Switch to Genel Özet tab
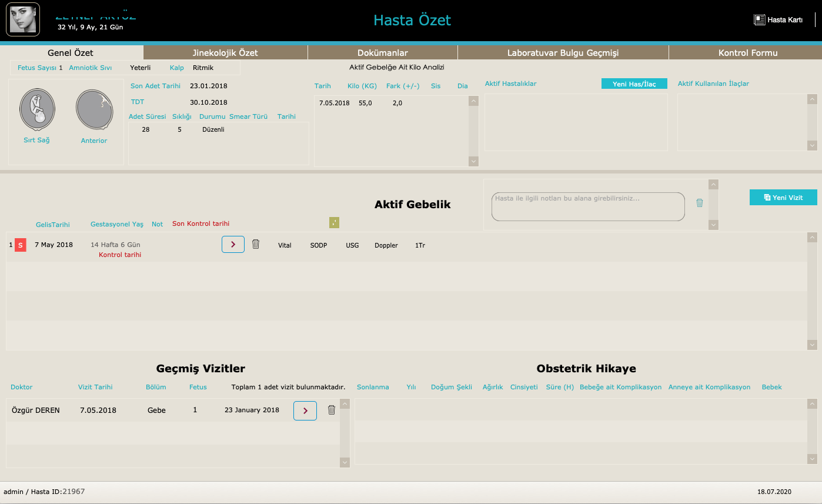The height and width of the screenshot is (504, 822). tap(71, 53)
